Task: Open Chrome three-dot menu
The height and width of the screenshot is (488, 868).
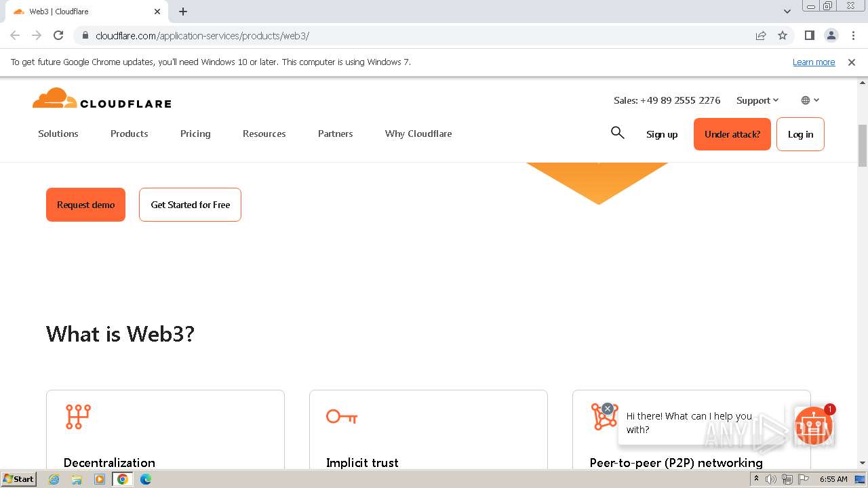Action: pyautogui.click(x=854, y=35)
